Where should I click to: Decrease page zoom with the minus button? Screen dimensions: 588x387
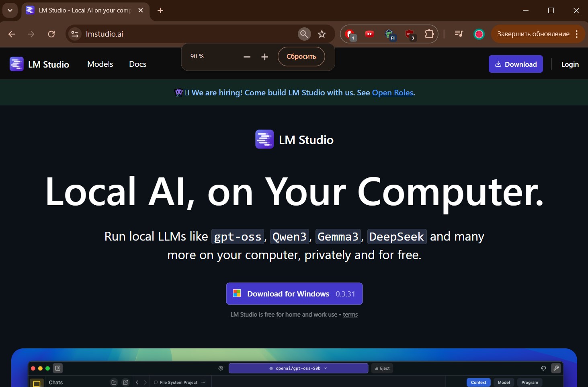[x=247, y=57]
